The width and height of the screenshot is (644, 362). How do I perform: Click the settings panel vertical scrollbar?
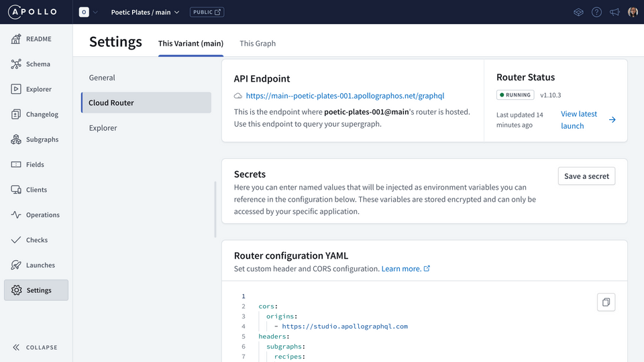pos(215,210)
